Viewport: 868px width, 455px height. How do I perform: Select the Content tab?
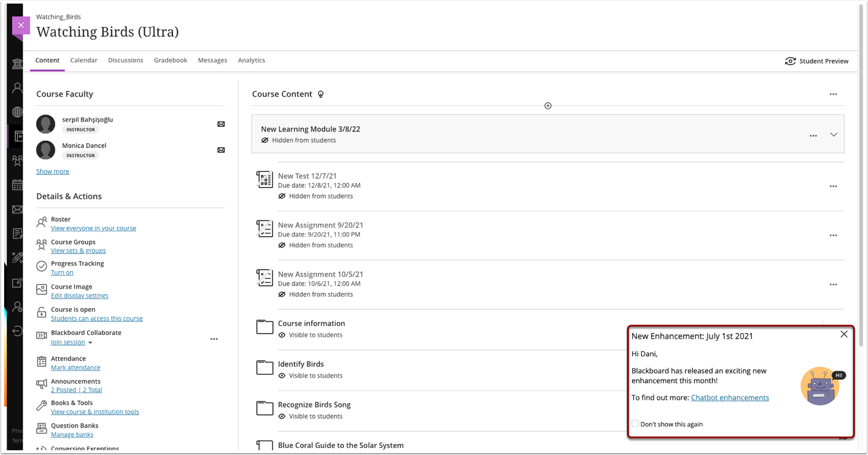(48, 60)
